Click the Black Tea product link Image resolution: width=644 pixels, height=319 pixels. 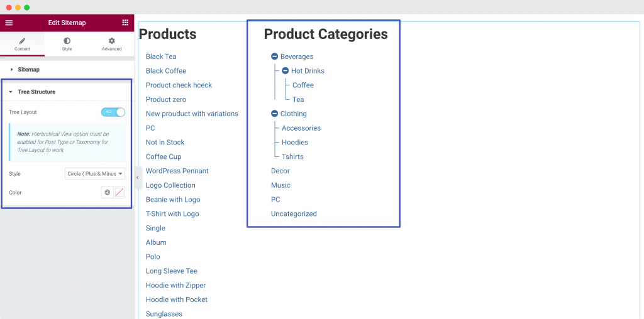pos(161,57)
